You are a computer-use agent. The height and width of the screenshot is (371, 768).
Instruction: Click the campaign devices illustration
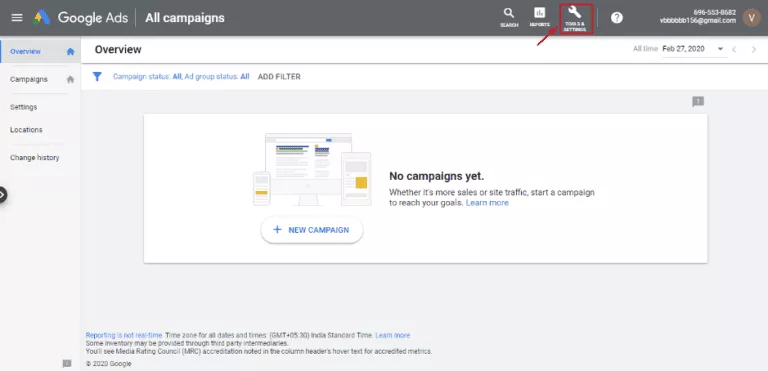pos(312,170)
